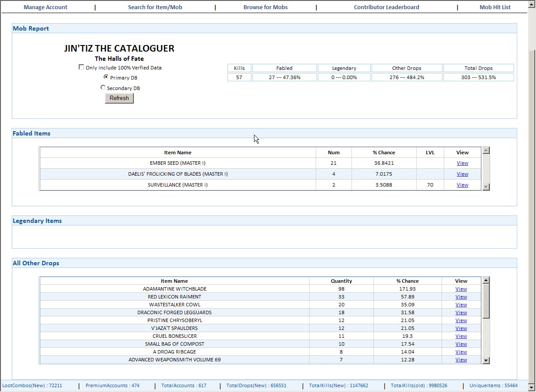Select the Primary DB radio button
The width and height of the screenshot is (536, 392).
click(x=106, y=77)
